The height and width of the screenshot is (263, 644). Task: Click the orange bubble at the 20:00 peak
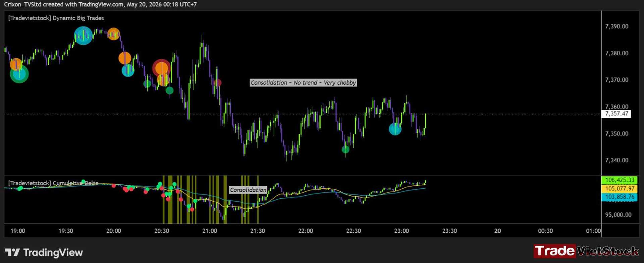tap(114, 34)
